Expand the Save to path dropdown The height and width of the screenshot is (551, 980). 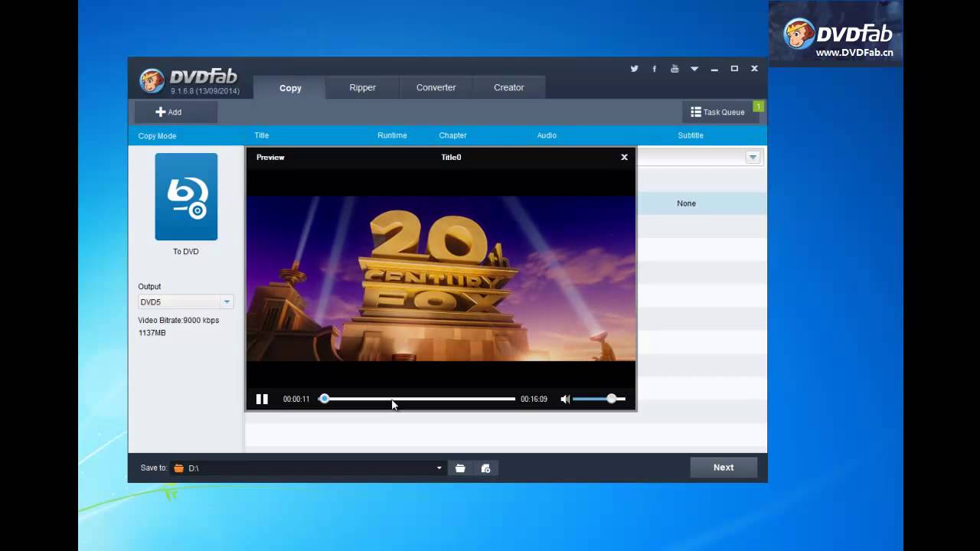tap(439, 468)
